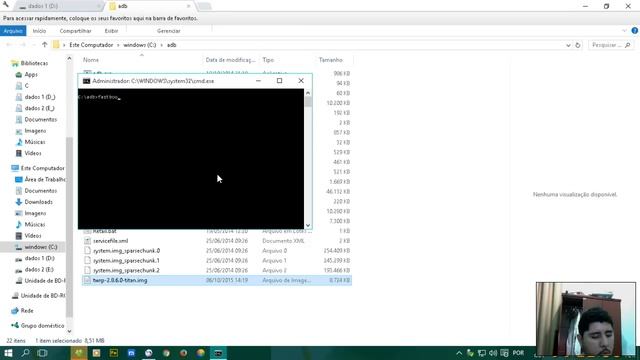Open the Exibir ribbon tab
This screenshot has height=360, width=640.
click(111, 31)
